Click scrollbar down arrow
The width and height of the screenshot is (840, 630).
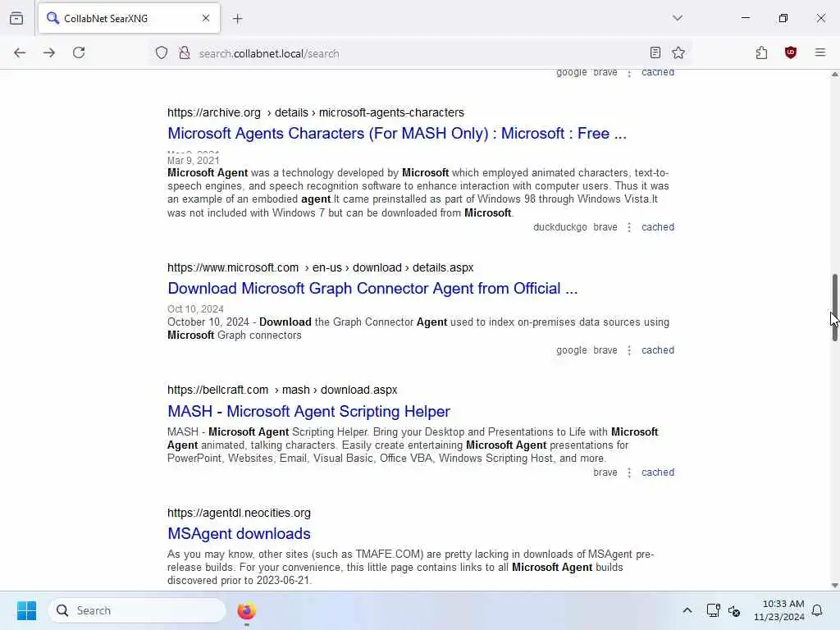click(834, 586)
